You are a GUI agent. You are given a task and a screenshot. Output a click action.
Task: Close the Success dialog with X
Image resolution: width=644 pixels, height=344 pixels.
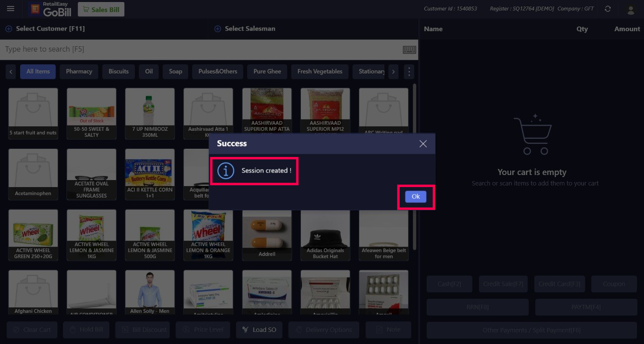point(423,144)
